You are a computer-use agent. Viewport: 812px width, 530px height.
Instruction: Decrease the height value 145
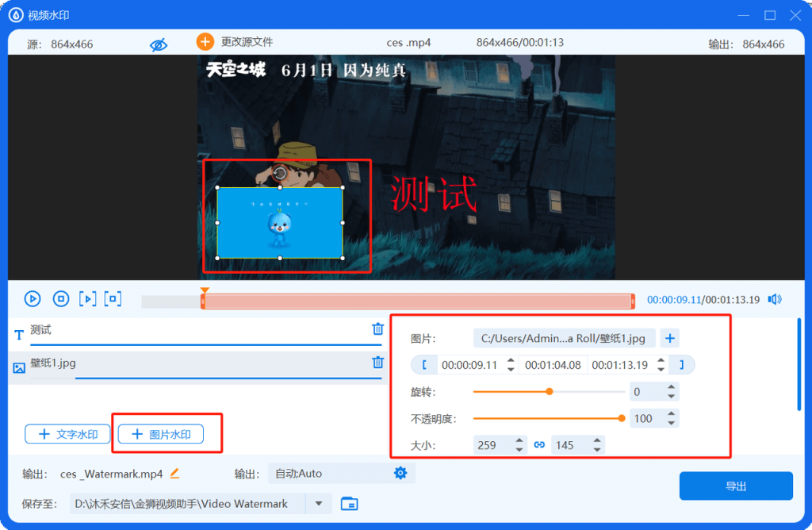point(597,450)
